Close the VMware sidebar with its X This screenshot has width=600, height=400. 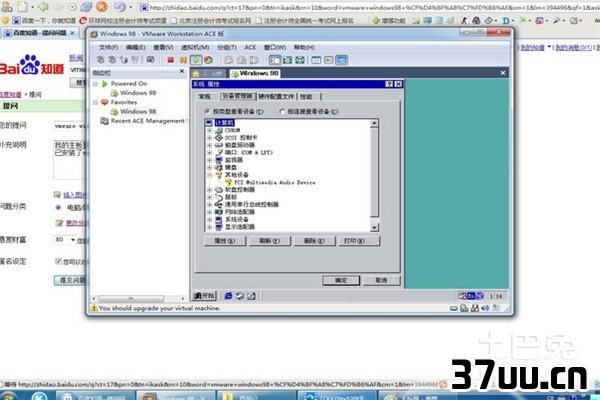pos(182,72)
